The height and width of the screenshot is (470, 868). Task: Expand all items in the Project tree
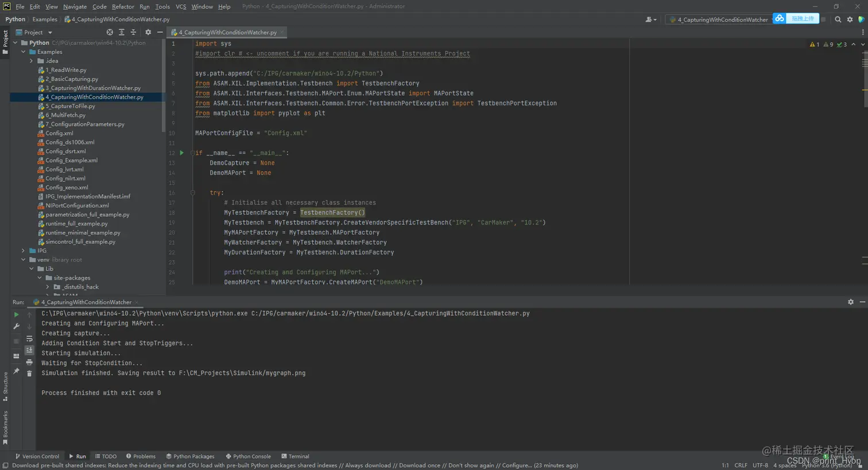click(121, 32)
